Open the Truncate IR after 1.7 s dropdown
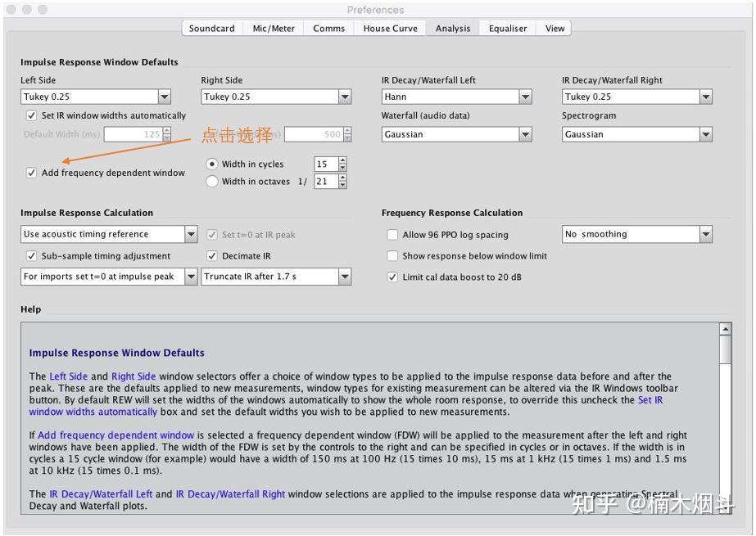Viewport: 756px width, 536px height. [x=276, y=277]
